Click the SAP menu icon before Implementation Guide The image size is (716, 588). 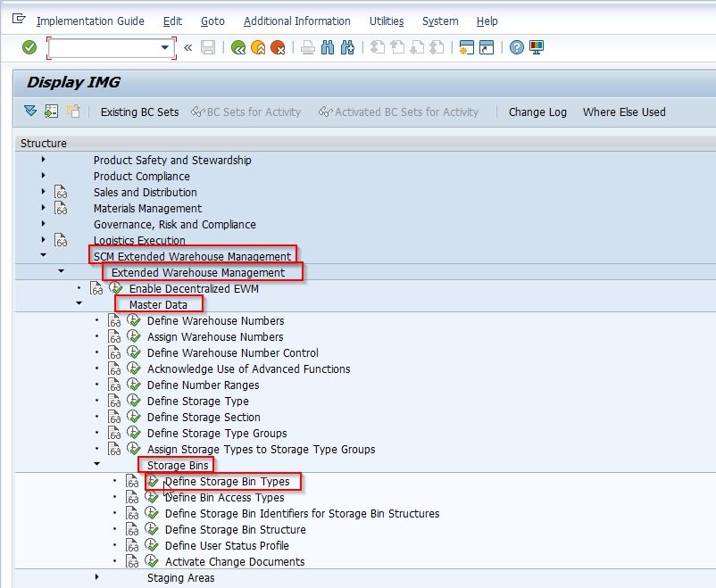(x=19, y=19)
